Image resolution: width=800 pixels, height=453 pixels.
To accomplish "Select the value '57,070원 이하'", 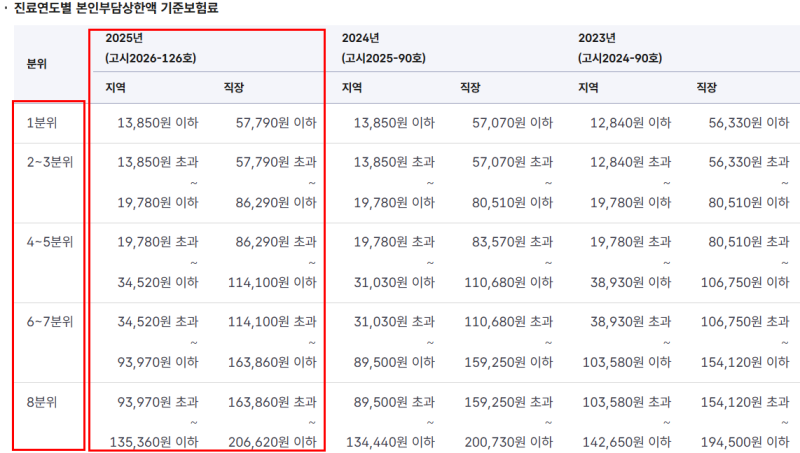I will point(512,123).
